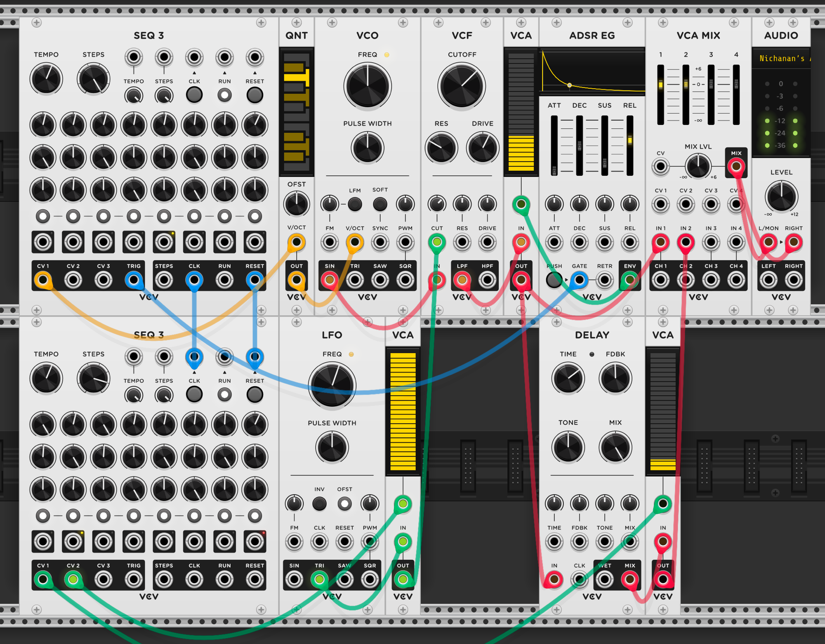The image size is (825, 644).
Task: Click the top SEQ 3 TRIG output jack
Action: coord(134,280)
